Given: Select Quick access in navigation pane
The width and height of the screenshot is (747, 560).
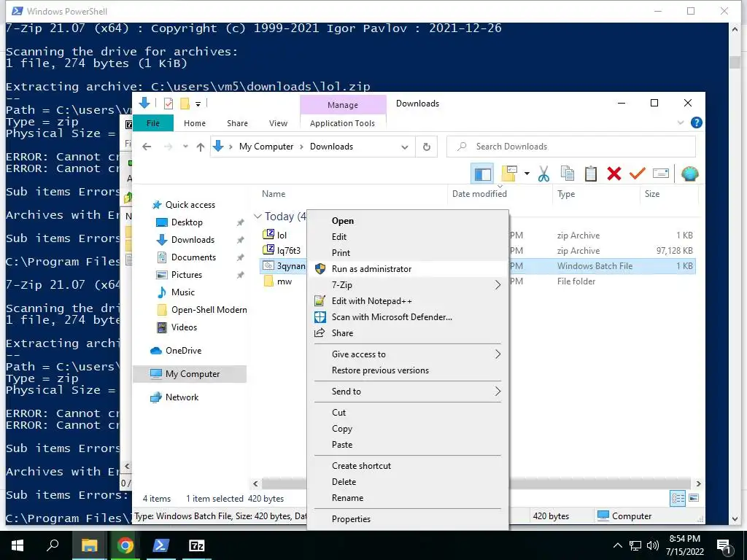Looking at the screenshot, I should (190, 205).
